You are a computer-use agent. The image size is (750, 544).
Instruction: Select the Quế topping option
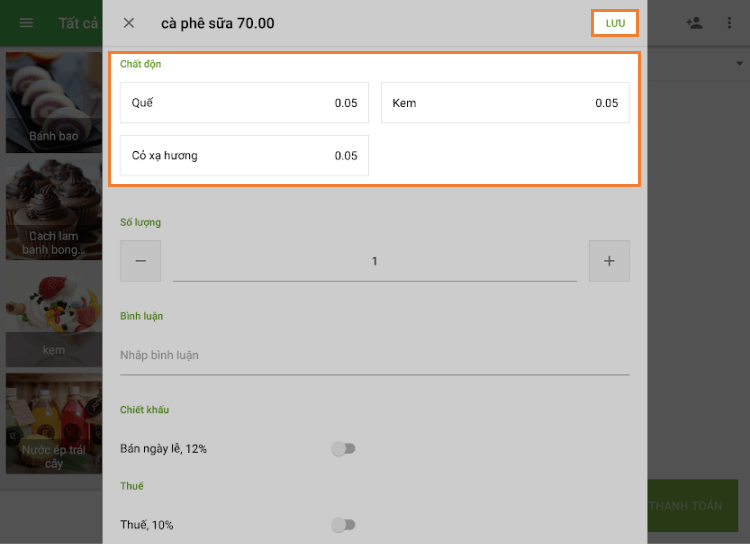pyautogui.click(x=244, y=103)
